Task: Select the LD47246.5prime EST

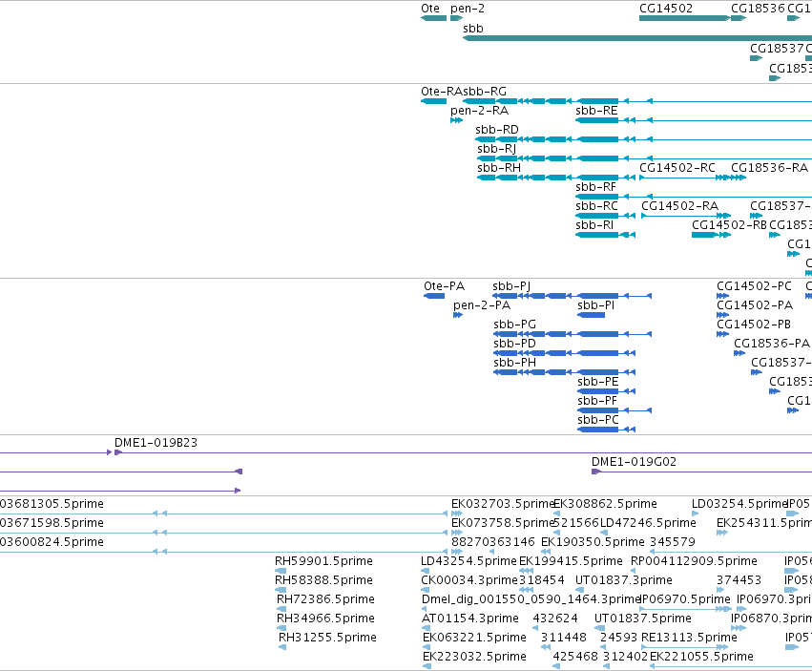Action: pos(604,533)
